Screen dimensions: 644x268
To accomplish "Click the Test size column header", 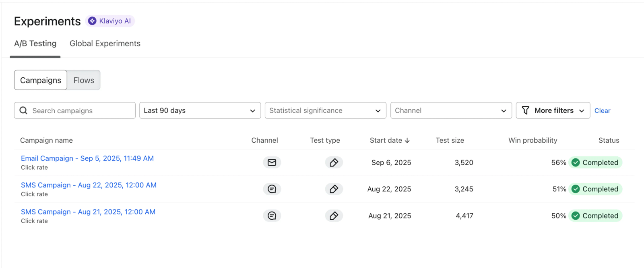I will pos(450,140).
